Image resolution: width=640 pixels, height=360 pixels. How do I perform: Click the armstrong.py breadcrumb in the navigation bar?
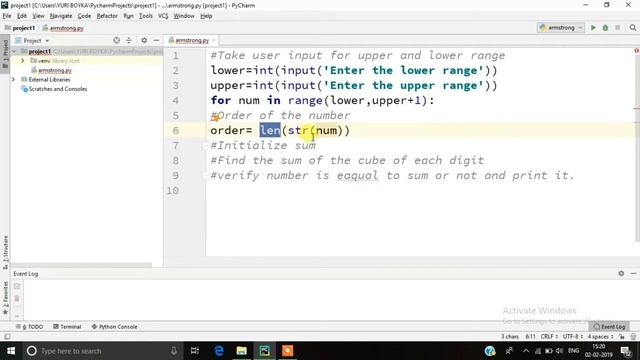click(63, 28)
